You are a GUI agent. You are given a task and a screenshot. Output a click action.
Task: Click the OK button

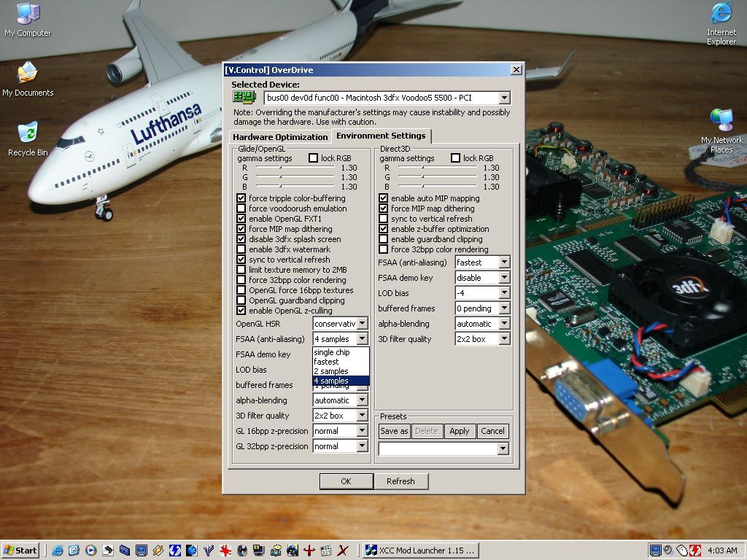point(347,481)
